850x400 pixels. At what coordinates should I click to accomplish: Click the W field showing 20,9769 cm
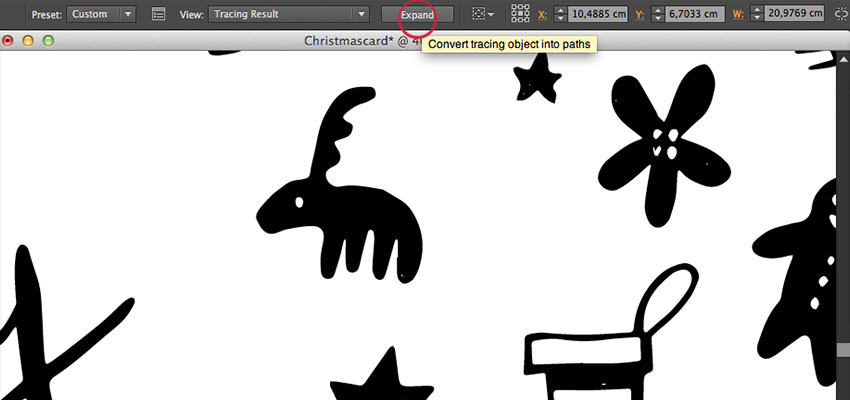pos(795,14)
